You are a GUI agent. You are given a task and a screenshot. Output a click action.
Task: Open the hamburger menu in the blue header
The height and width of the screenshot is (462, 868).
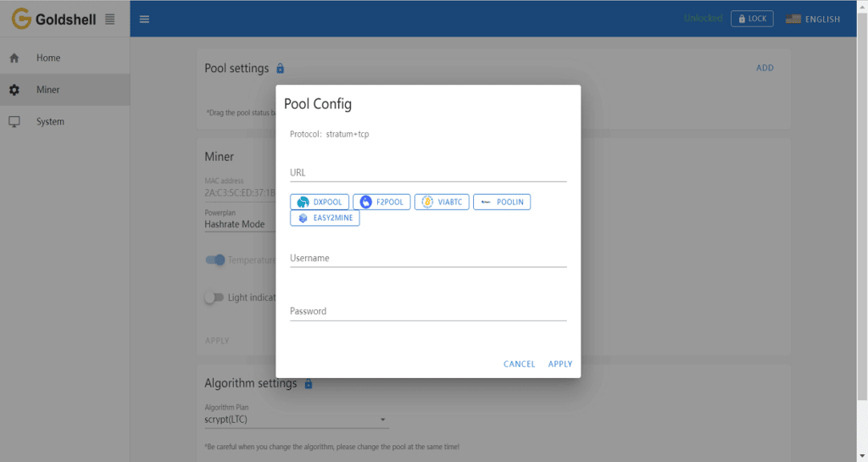tap(144, 19)
